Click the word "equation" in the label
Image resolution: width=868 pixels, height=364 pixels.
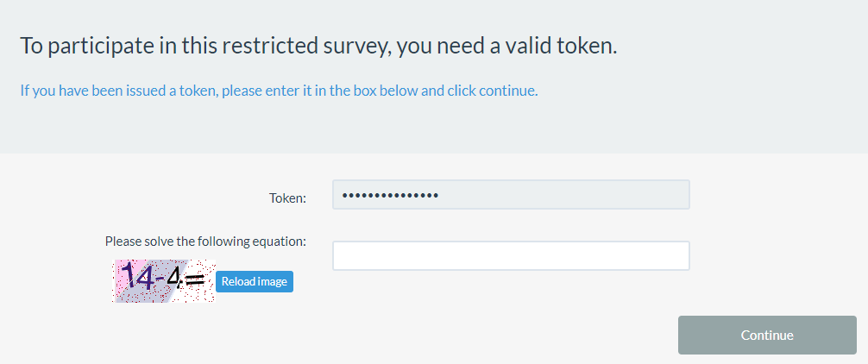click(x=278, y=242)
